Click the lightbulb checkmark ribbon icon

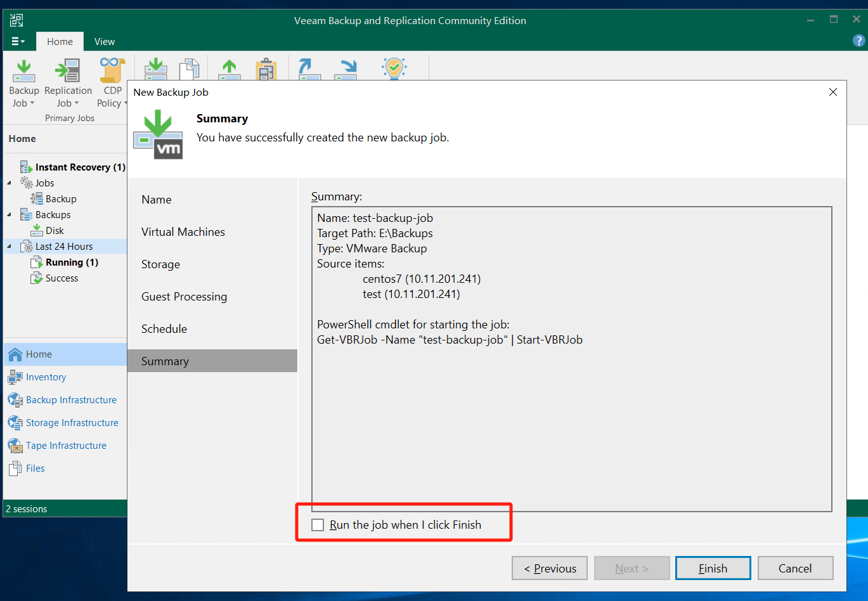(394, 68)
